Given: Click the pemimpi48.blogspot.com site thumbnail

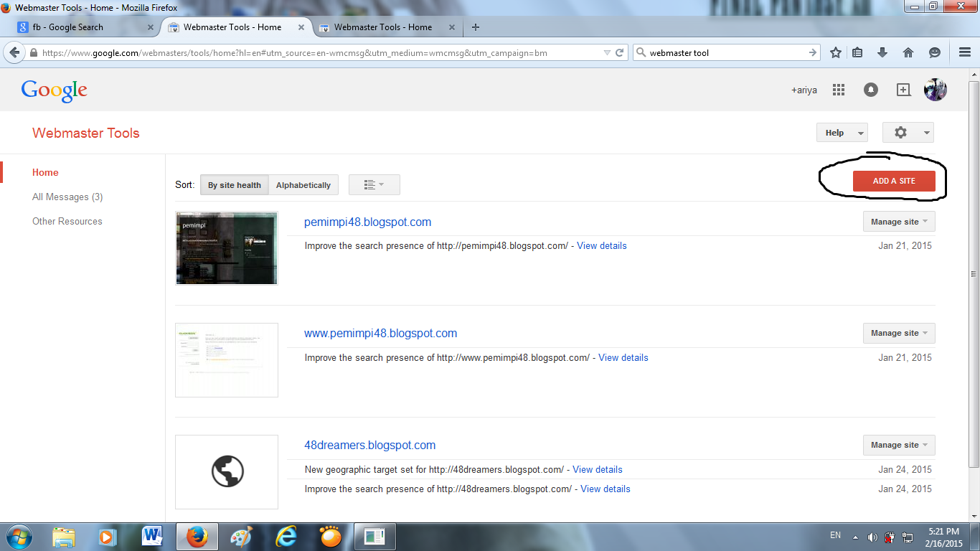Looking at the screenshot, I should 227,248.
